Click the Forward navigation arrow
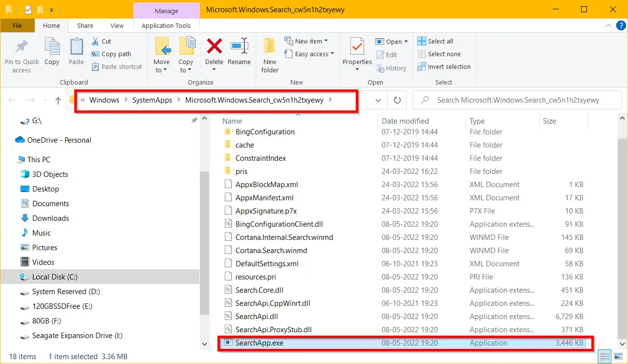 pyautogui.click(x=30, y=100)
